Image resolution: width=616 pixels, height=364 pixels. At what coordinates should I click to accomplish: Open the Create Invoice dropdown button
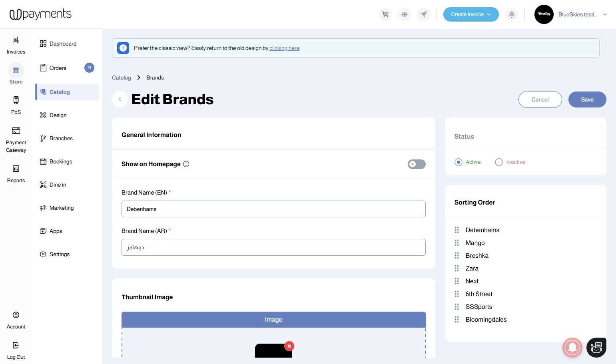[x=471, y=14]
